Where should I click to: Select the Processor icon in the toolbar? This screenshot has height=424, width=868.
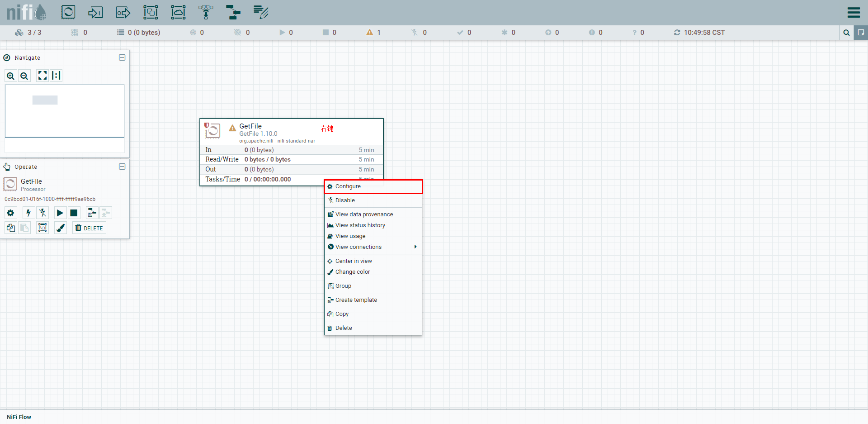[x=68, y=12]
